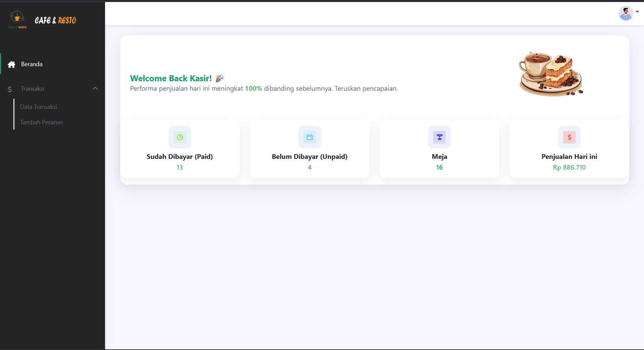Click the Welcome Back Kasir! heading
Viewport: 644px width, 350px height.
[x=171, y=78]
